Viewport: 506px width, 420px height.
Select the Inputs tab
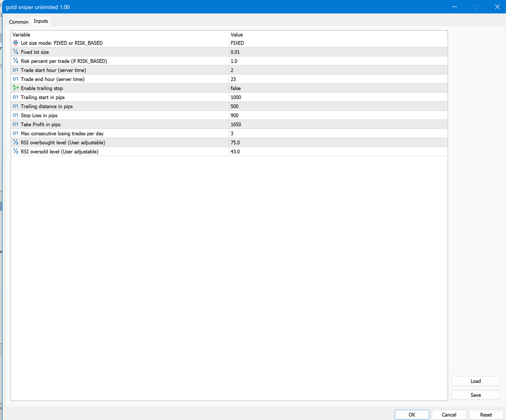click(x=41, y=21)
